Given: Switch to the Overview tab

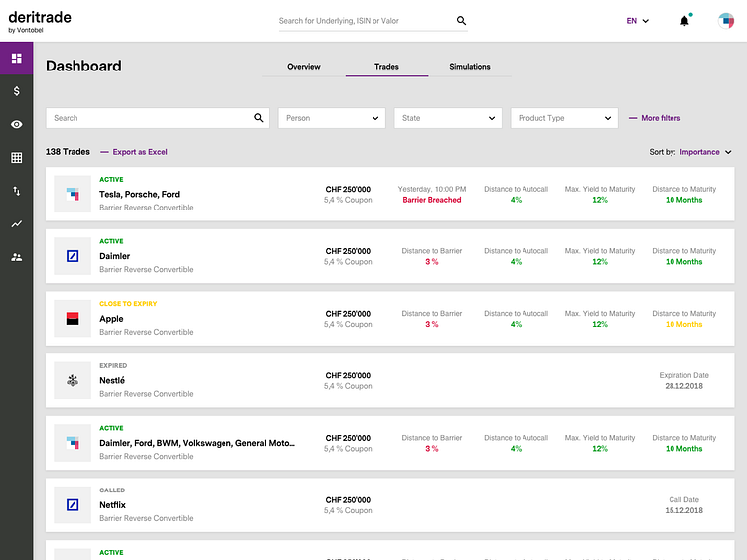Looking at the screenshot, I should click(303, 67).
